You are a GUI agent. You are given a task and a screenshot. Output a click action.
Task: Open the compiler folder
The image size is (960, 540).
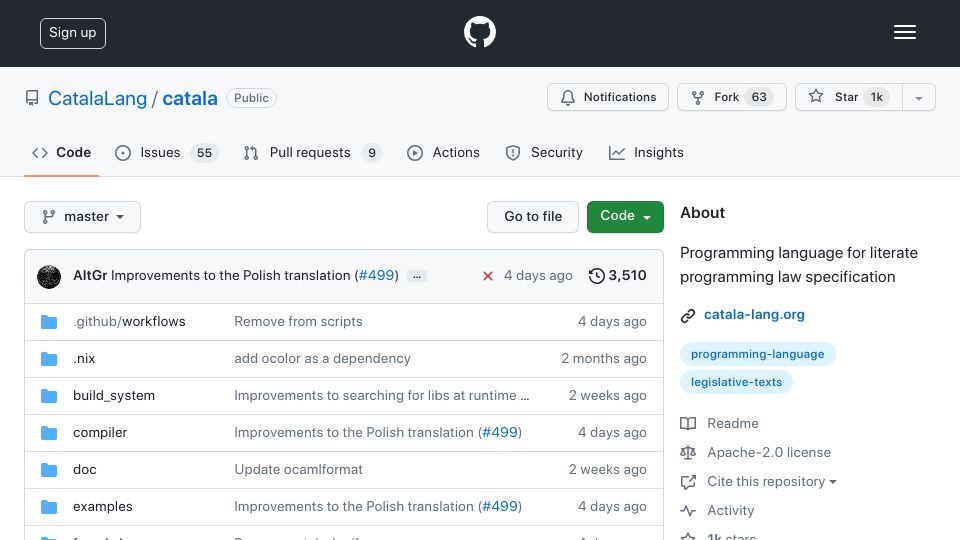(100, 432)
